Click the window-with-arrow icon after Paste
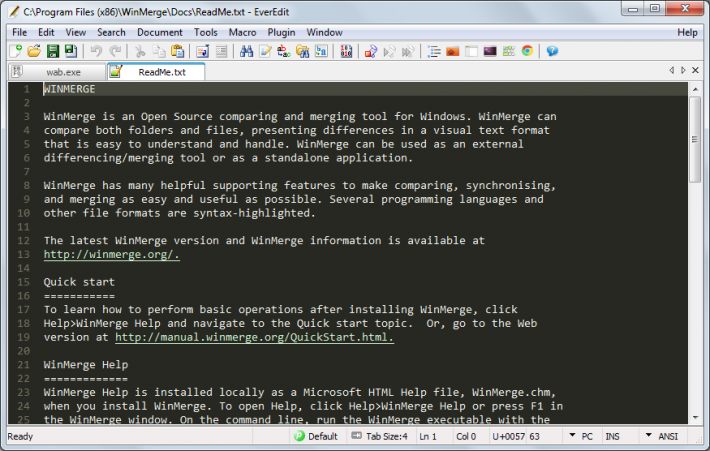 pyautogui.click(x=202, y=51)
